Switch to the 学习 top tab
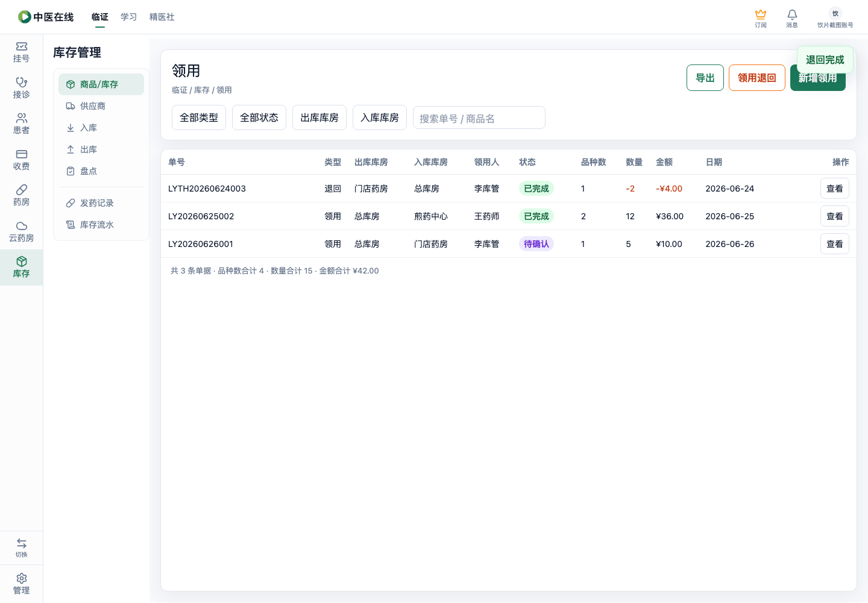Image resolution: width=868 pixels, height=603 pixels. 129,17
